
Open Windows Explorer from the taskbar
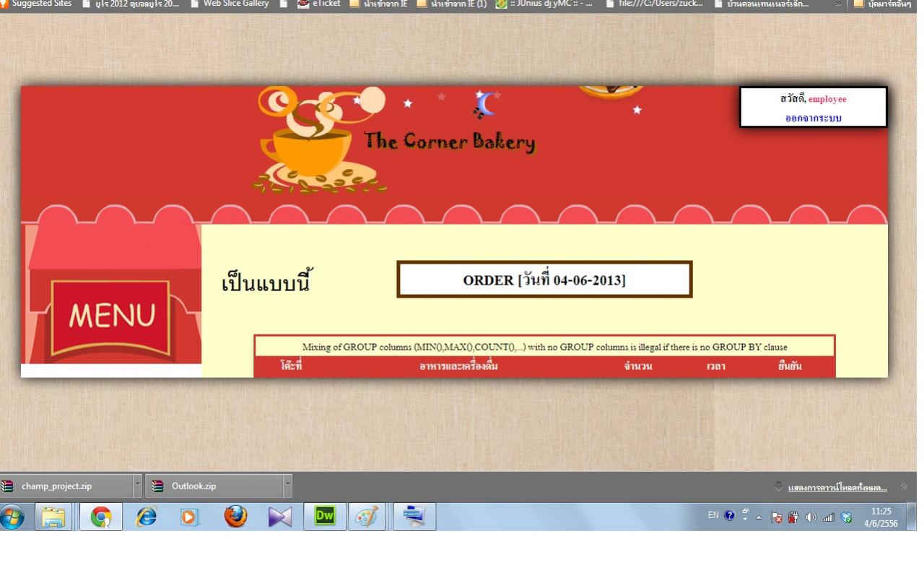click(x=53, y=517)
